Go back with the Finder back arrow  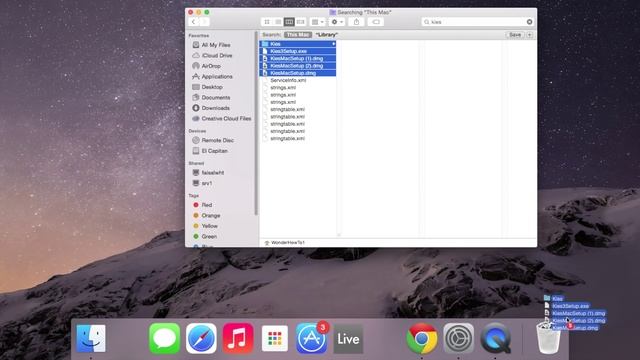click(194, 22)
